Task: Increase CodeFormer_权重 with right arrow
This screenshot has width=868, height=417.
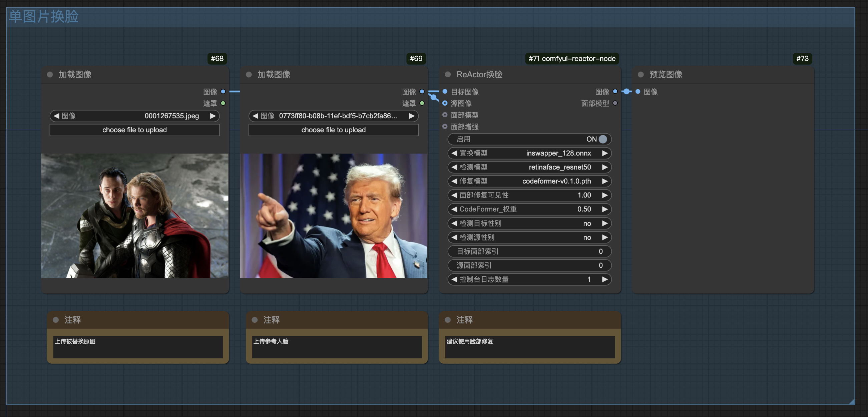Action: [x=605, y=209]
